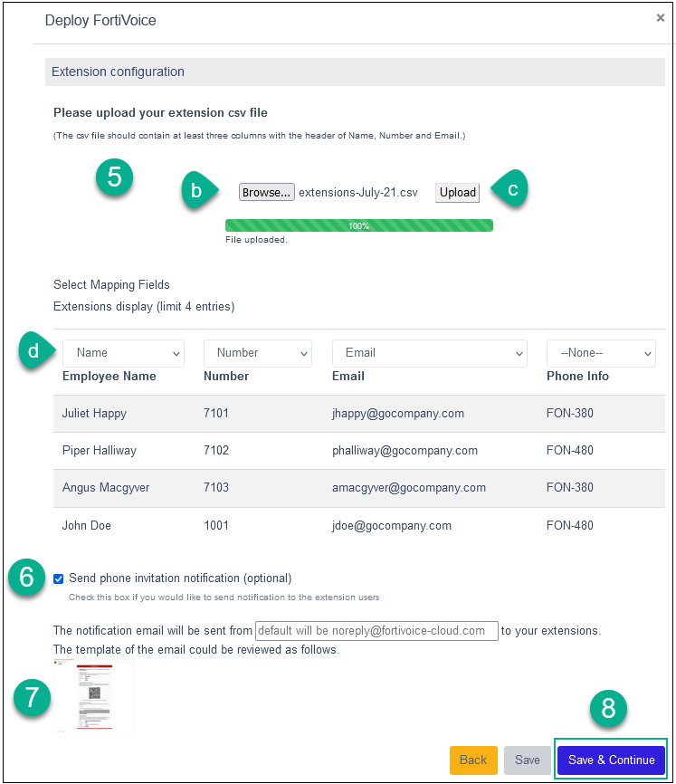Viewport: 676px width, 784px height.
Task: Click the green step 7 marker
Action: [x=31, y=697]
